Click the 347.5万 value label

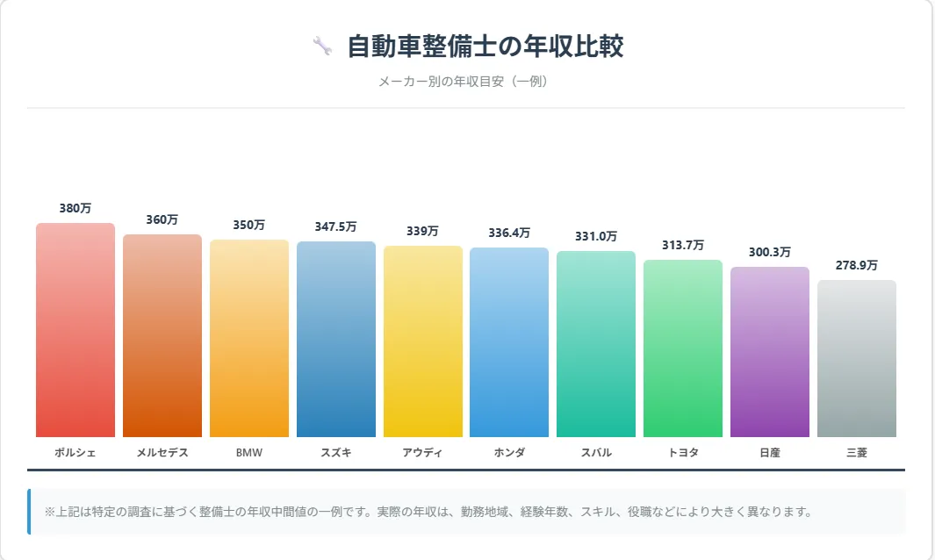(336, 226)
